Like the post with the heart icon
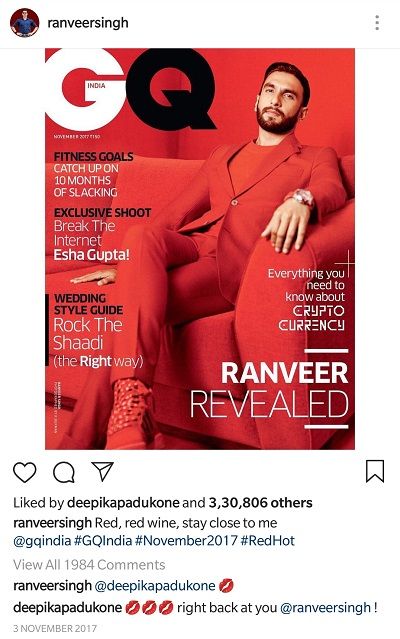This screenshot has height=639, width=400. click(x=25, y=473)
